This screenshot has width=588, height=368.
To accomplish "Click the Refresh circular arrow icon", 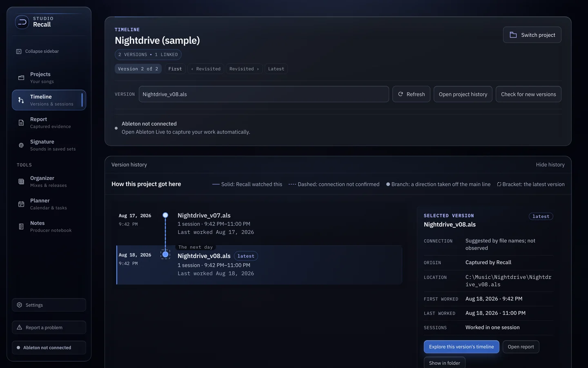I will (401, 94).
